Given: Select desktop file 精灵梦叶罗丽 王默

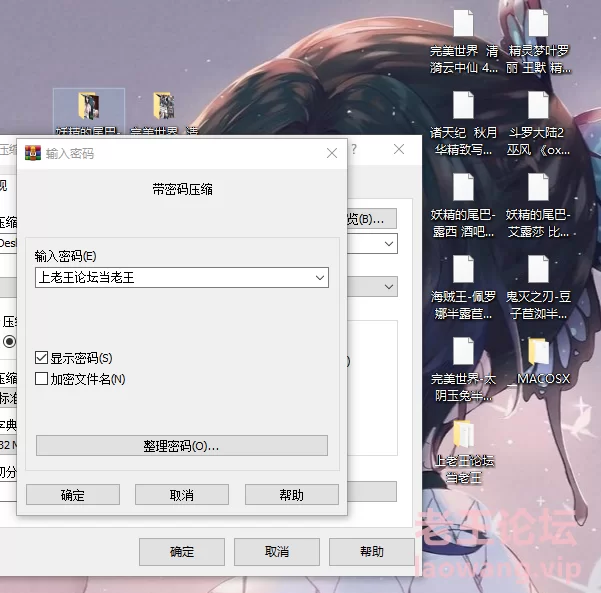Looking at the screenshot, I should (x=539, y=42).
